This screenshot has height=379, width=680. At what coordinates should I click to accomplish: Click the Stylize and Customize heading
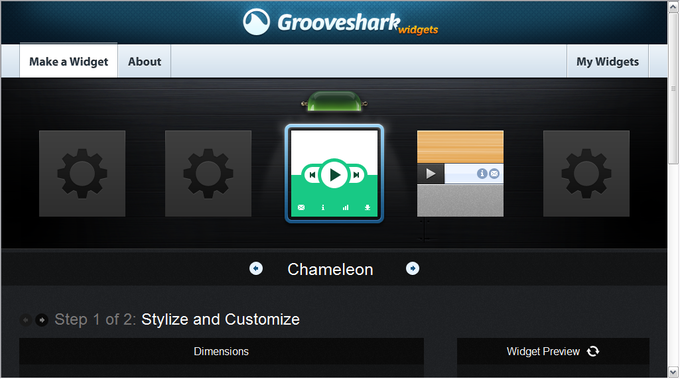coord(220,320)
